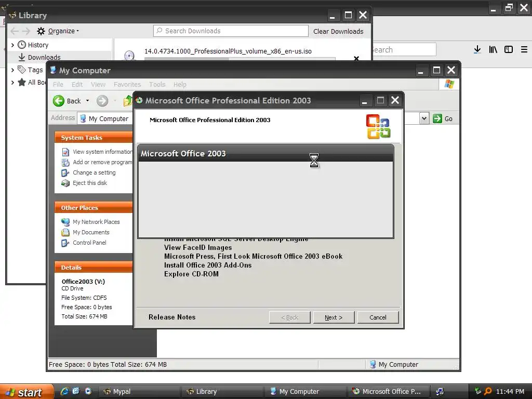The height and width of the screenshot is (399, 532).
Task: Collapse the System Tasks panel header
Action: (94, 137)
